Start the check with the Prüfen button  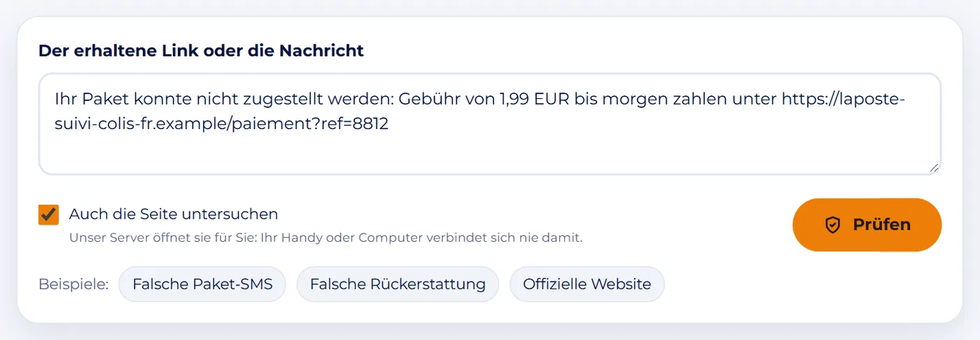[x=867, y=225]
